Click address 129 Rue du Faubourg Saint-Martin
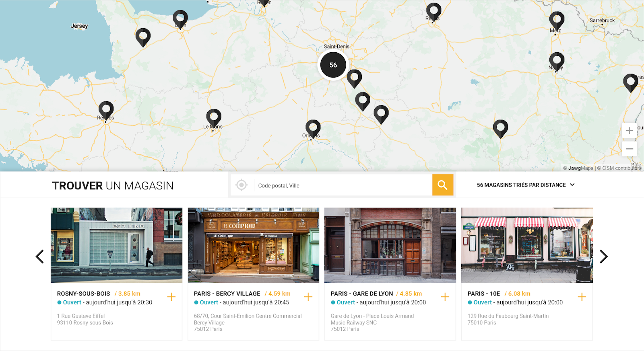The height and width of the screenshot is (351, 644). pyautogui.click(x=508, y=316)
